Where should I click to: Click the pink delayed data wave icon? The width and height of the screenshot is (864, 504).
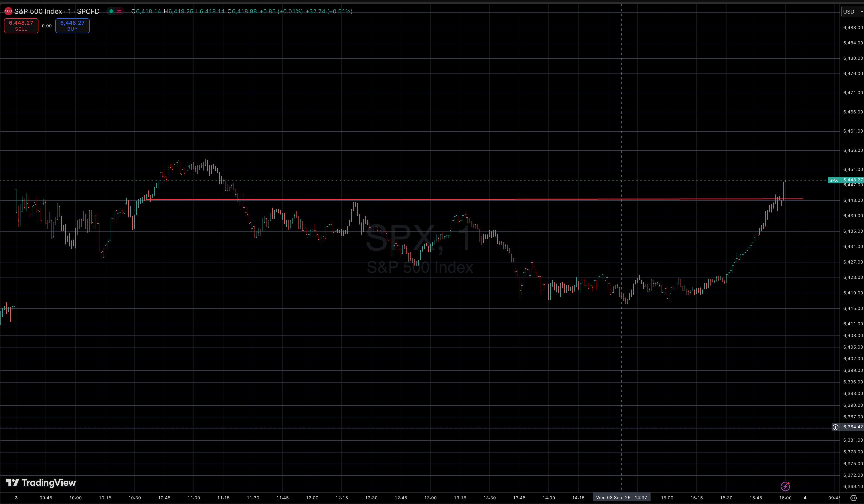click(x=119, y=11)
